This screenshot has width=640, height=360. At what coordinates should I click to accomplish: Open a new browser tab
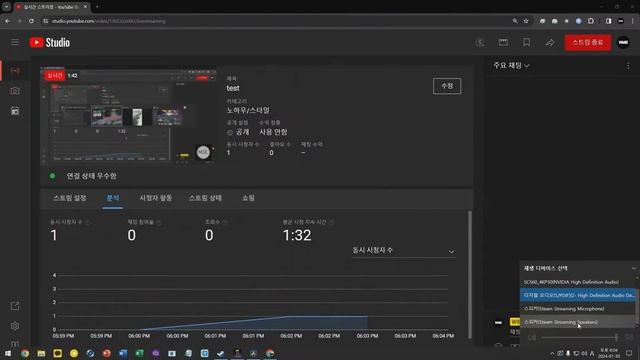tap(97, 7)
